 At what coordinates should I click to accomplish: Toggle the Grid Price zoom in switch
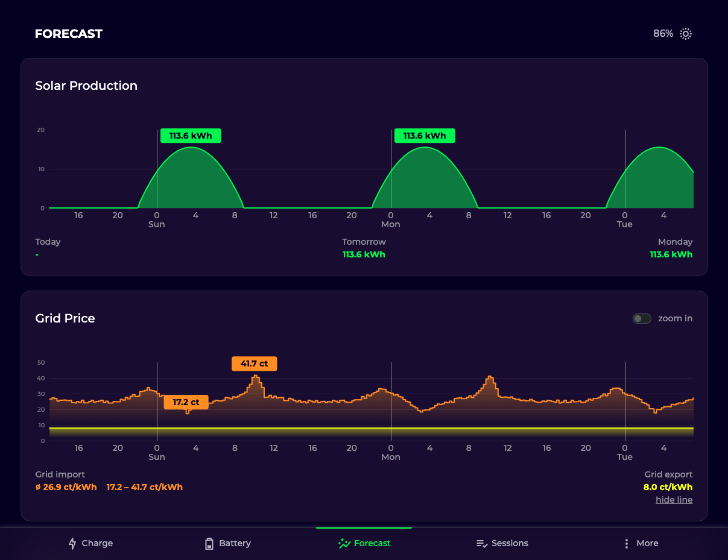(x=642, y=318)
